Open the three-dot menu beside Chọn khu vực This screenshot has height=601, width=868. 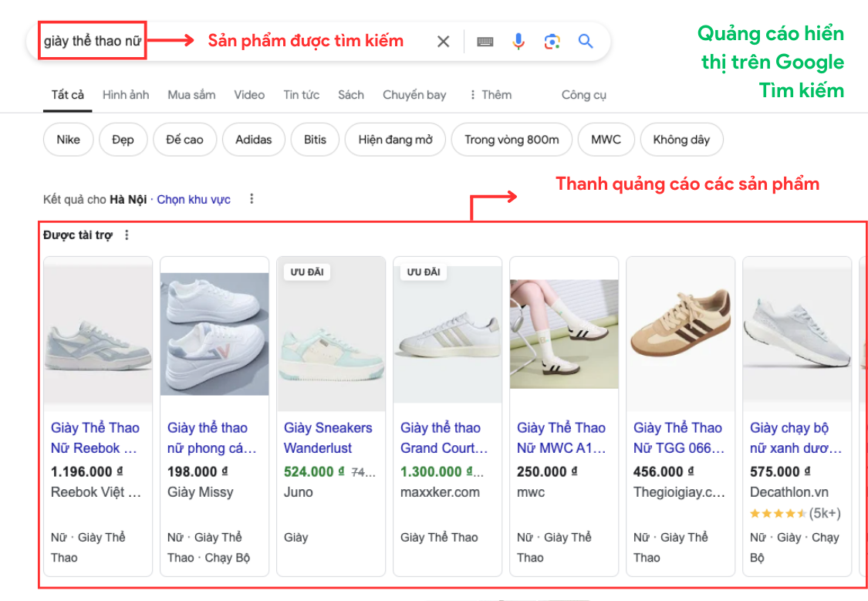point(251,198)
